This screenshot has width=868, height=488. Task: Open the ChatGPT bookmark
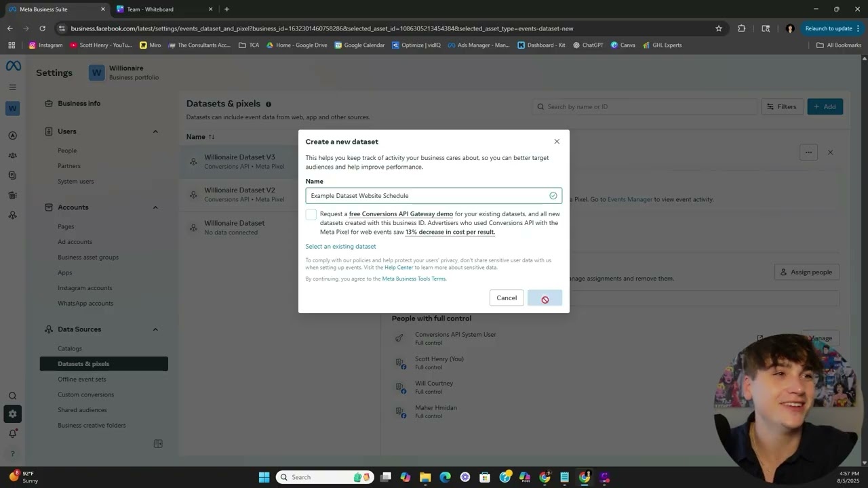tap(588, 45)
